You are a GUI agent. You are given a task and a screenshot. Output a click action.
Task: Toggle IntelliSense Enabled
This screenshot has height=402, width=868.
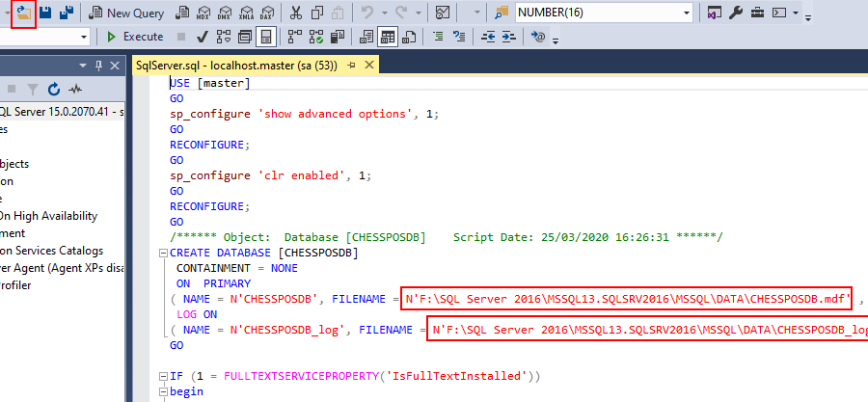coord(266,37)
